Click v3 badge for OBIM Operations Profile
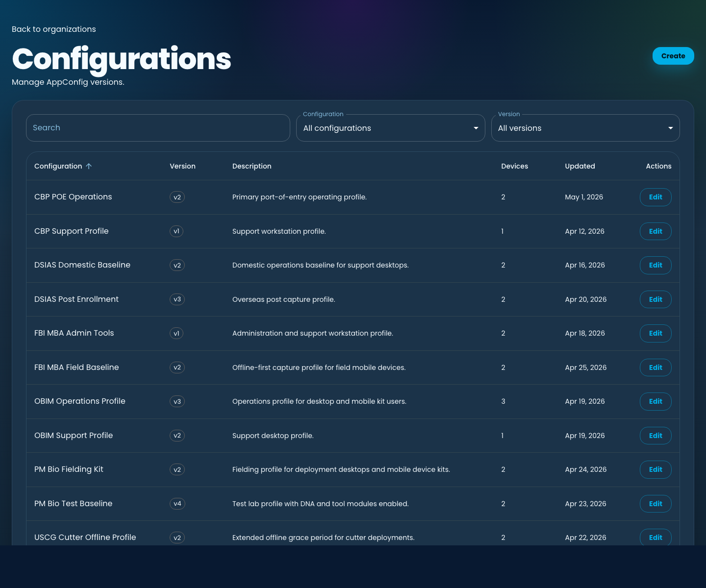 [x=177, y=401]
